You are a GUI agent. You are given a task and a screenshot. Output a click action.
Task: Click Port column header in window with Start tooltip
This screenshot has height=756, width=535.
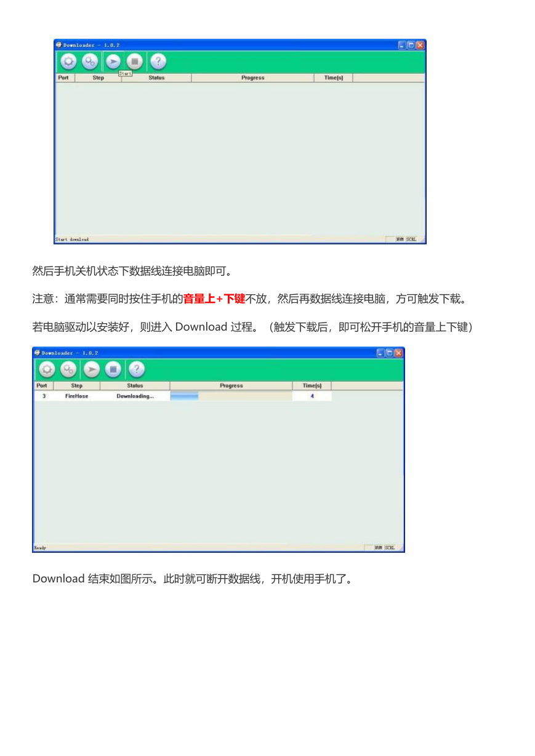coord(65,78)
